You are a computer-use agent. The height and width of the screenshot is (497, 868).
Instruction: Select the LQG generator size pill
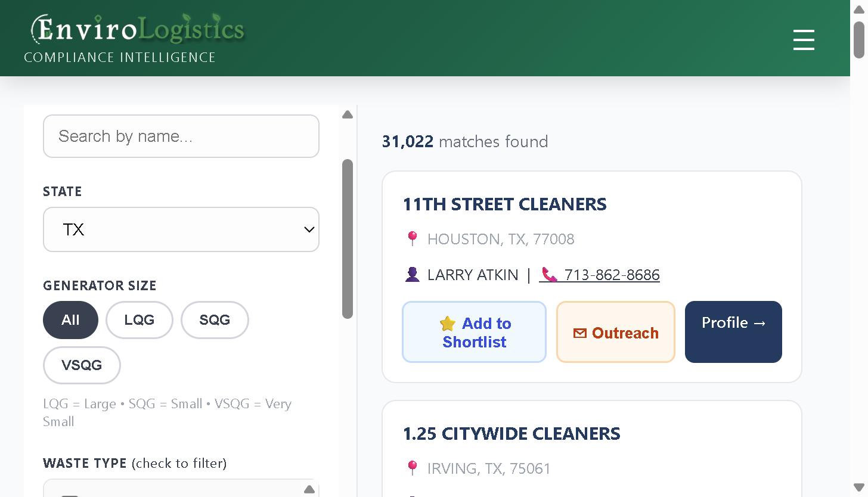tap(139, 320)
